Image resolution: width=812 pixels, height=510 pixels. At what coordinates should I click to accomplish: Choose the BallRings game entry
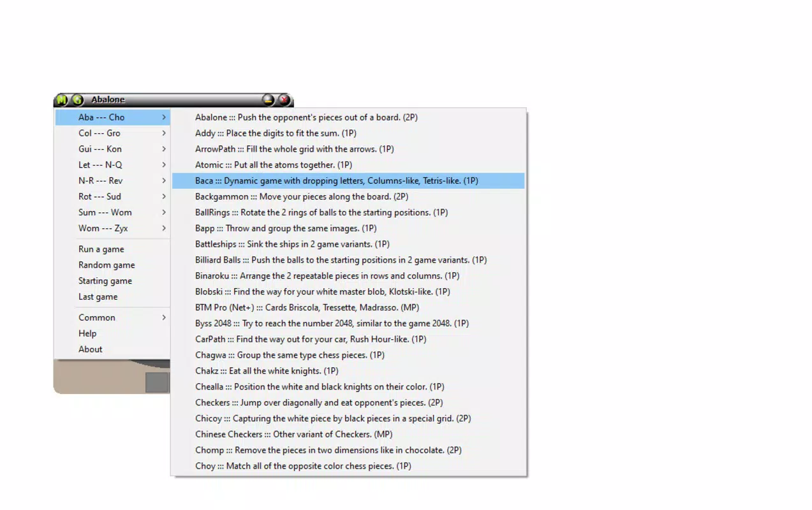348,212
